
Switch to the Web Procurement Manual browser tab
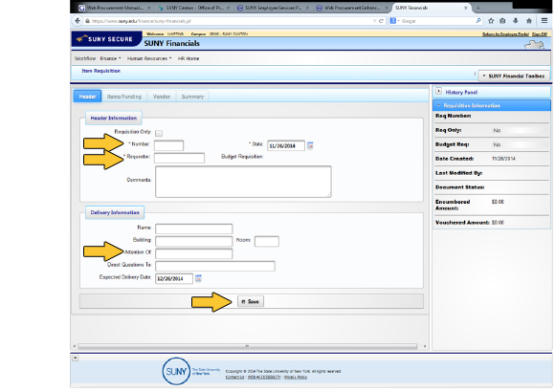click(114, 8)
